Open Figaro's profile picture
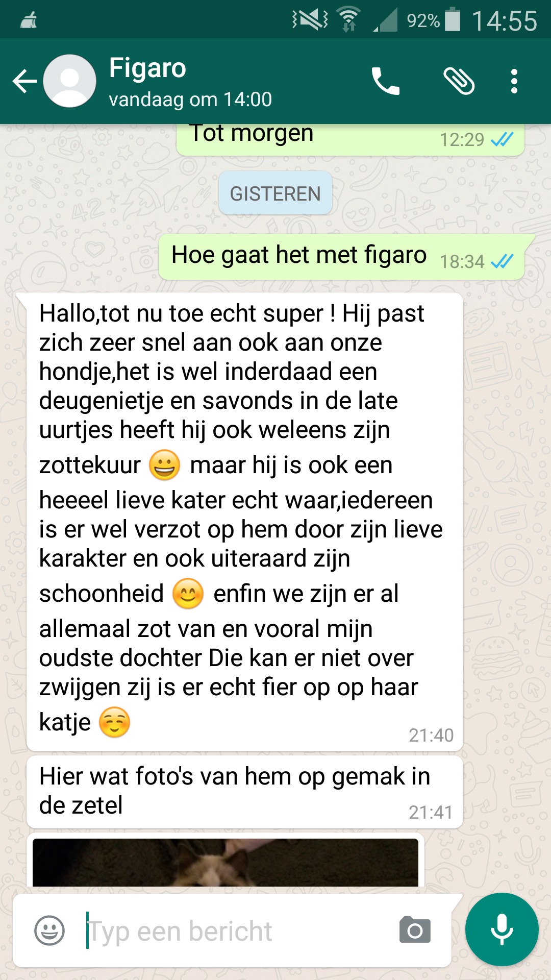The width and height of the screenshot is (551, 980). pos(70,81)
